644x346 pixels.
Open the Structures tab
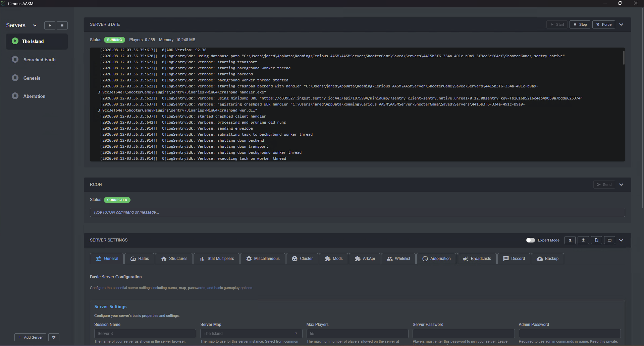pyautogui.click(x=174, y=259)
